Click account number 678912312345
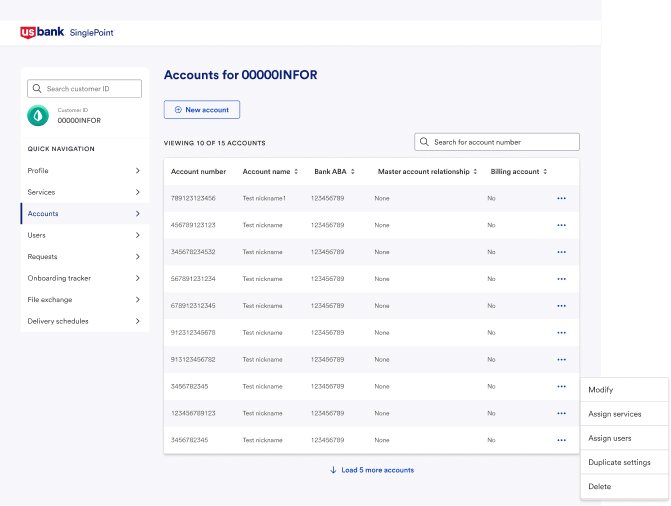This screenshot has width=671, height=506. [x=193, y=306]
